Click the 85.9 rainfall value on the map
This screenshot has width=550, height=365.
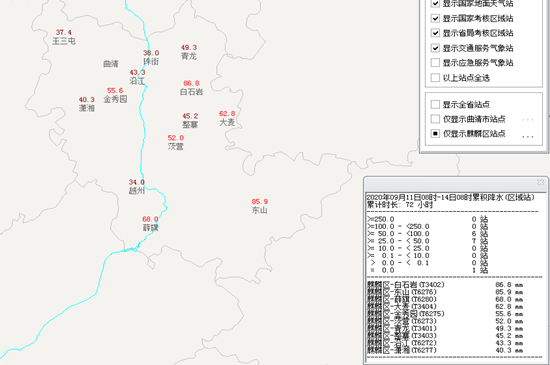coord(260,202)
